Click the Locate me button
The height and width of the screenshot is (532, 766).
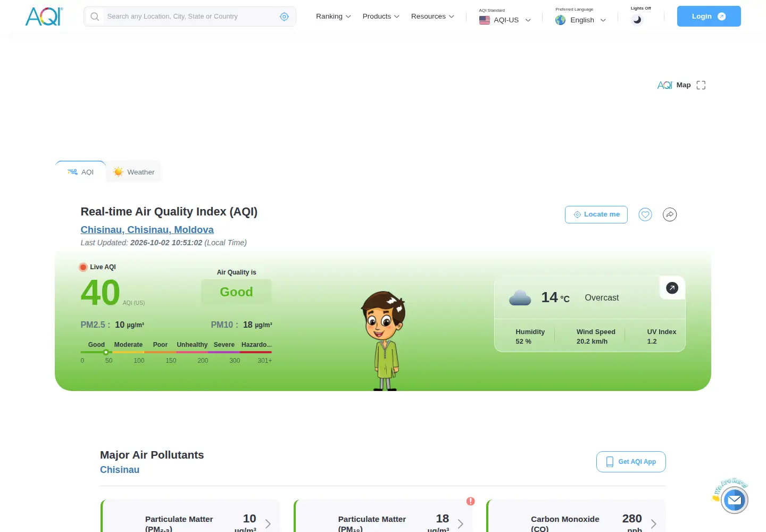coord(596,214)
